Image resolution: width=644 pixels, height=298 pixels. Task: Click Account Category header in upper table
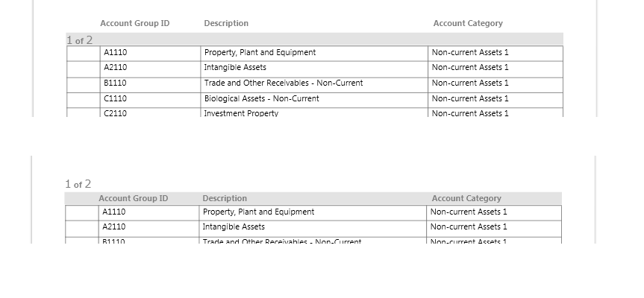[468, 23]
